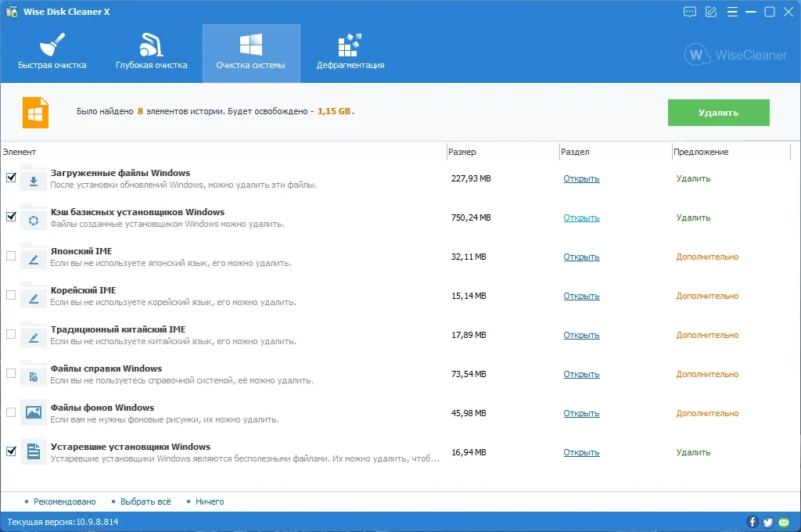Screen dimensions: 801x532
Task: Select the Файлы фонов Windows title
Action: click(x=102, y=408)
